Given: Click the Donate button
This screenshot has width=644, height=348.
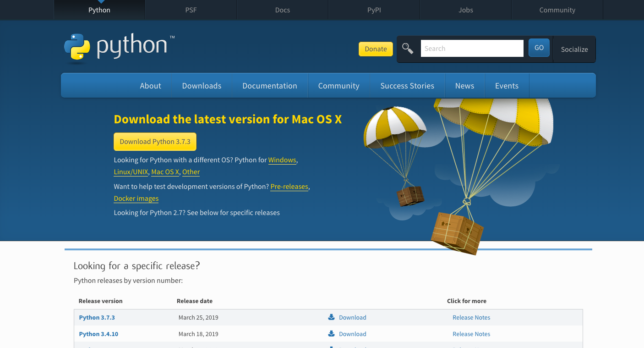Looking at the screenshot, I should tap(376, 49).
